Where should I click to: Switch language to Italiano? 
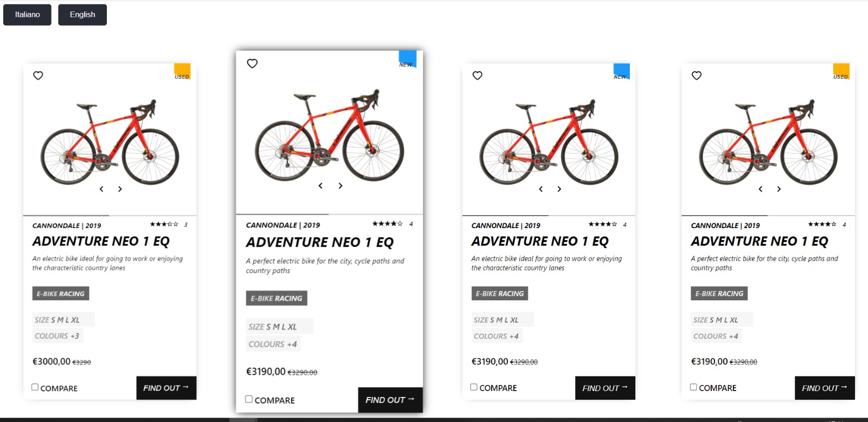[27, 15]
